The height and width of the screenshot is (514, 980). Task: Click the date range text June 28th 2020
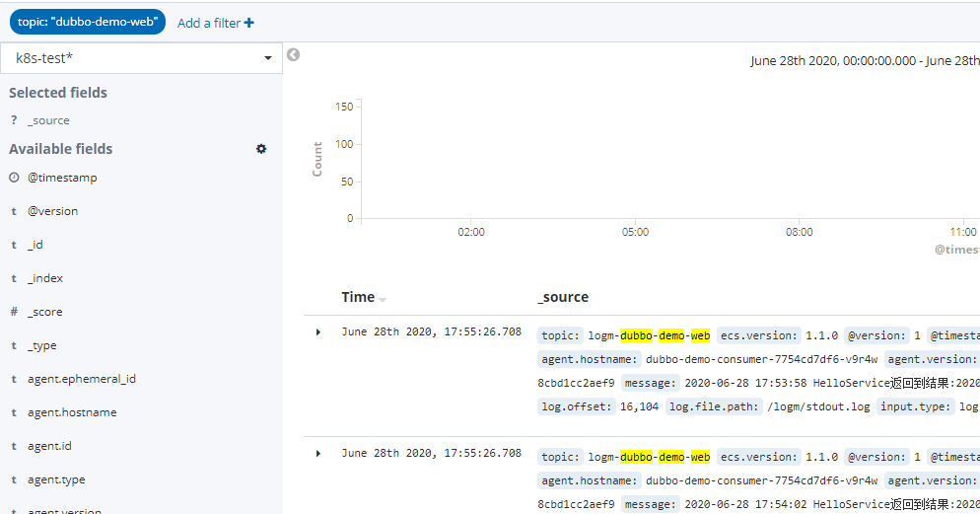865,60
